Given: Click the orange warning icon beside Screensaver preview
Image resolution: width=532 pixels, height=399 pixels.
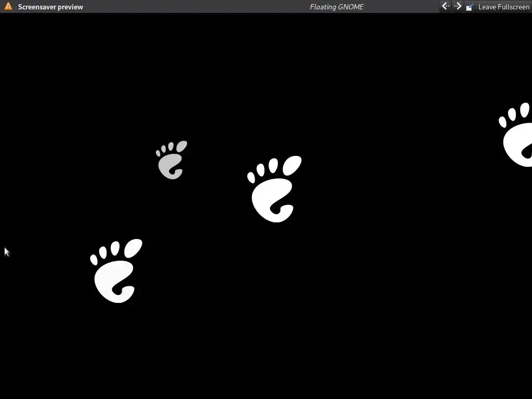Looking at the screenshot, I should 8,6.
